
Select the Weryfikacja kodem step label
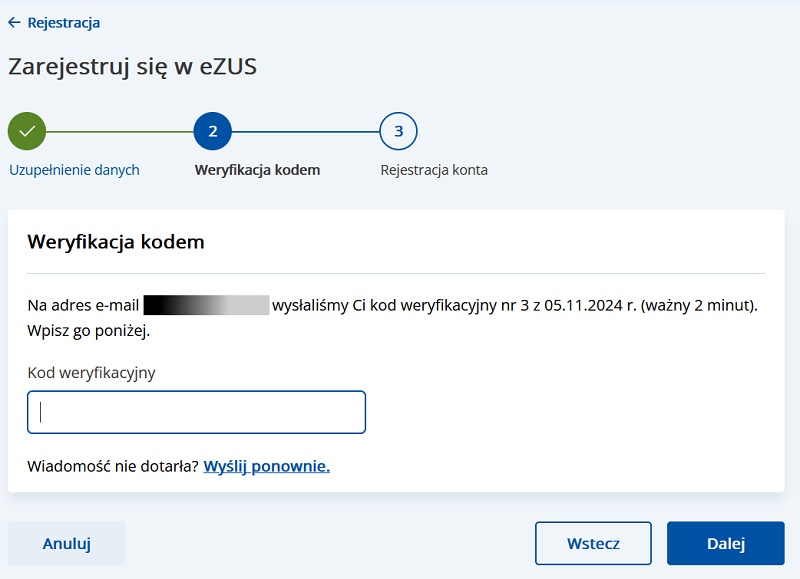pos(257,170)
